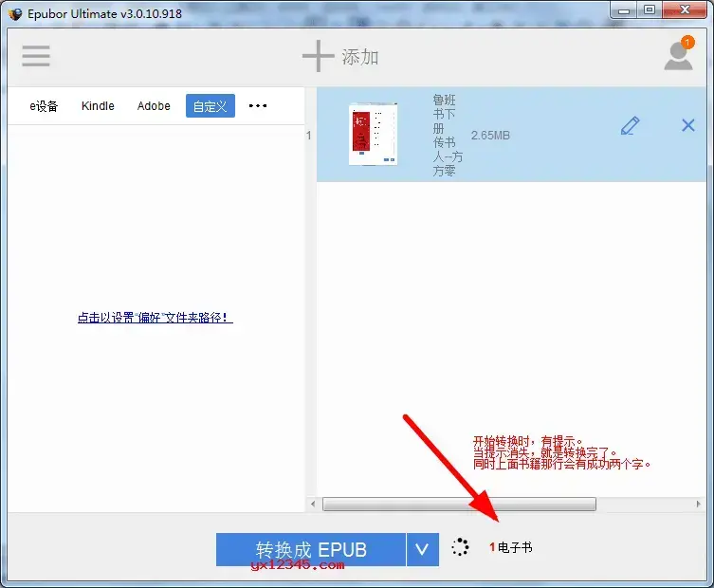Screen dimensions: 714x588
Task: Click the book cover thumbnail
Action: click(x=374, y=135)
